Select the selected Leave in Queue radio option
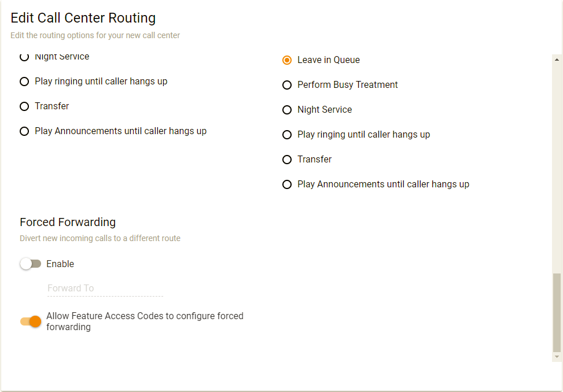The width and height of the screenshot is (563, 392). 287,60
